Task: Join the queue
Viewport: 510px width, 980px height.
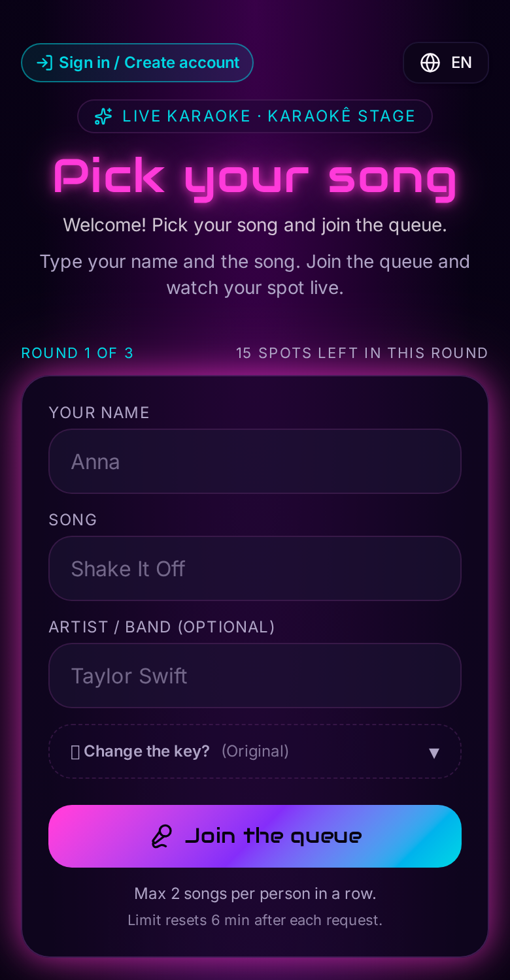Action: pos(255,836)
